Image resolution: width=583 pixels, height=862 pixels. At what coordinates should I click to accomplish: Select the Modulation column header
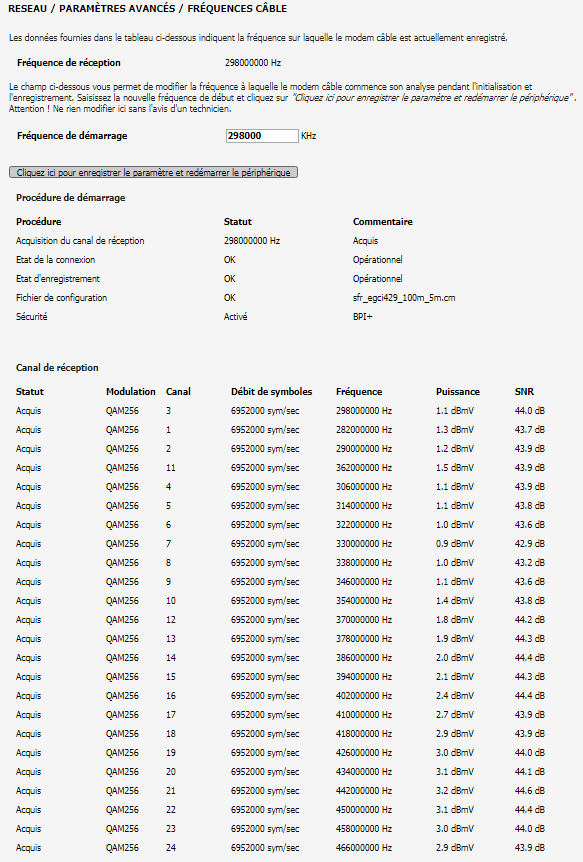pos(130,391)
